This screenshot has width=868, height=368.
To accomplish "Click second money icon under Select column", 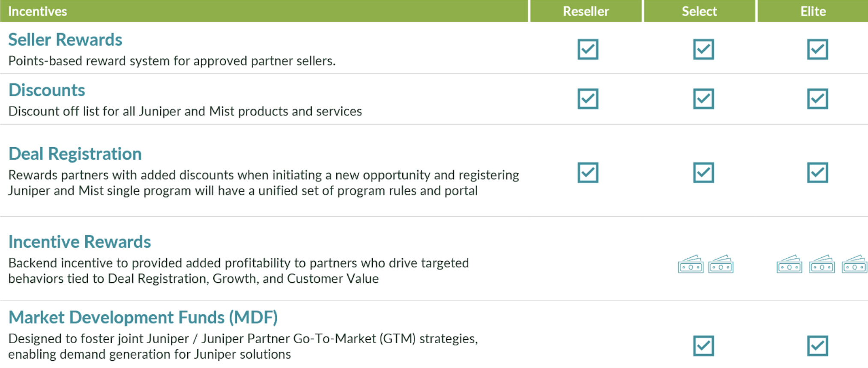I will coord(721,264).
